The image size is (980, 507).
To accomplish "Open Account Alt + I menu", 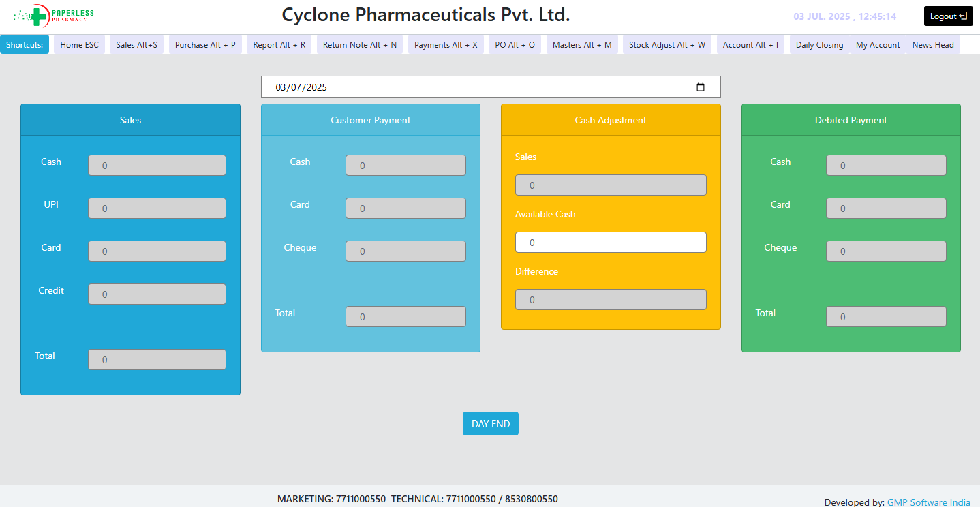I will point(750,45).
